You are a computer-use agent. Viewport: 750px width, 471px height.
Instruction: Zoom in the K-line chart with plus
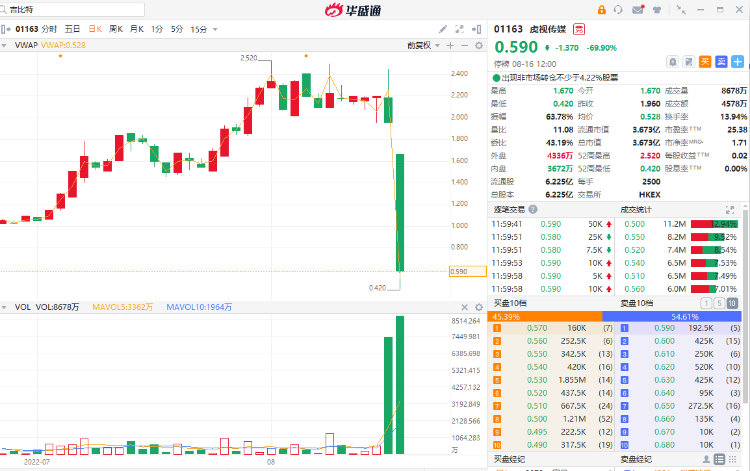point(450,45)
